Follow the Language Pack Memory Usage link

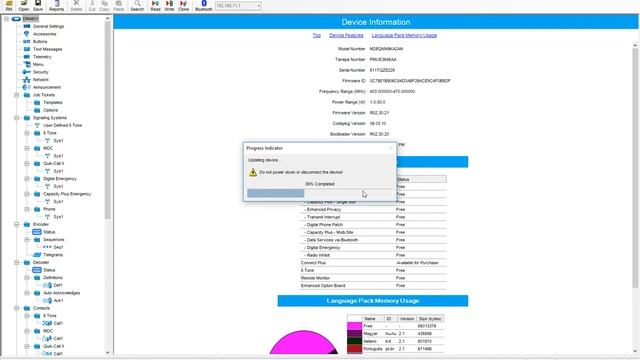404,36
